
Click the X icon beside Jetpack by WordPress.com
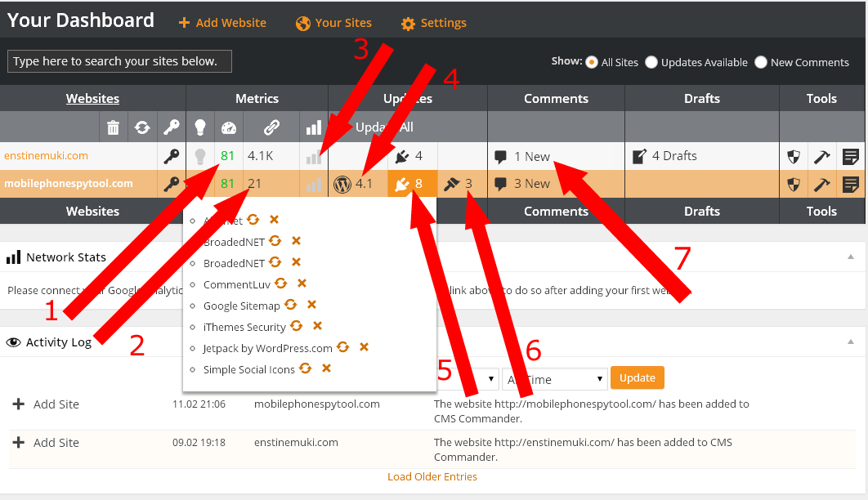click(364, 346)
